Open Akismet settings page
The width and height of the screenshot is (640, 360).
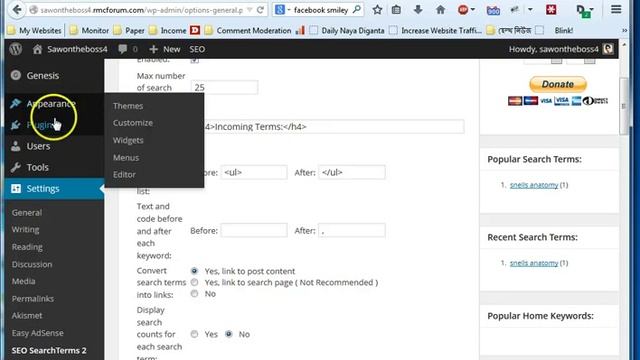coord(27,316)
